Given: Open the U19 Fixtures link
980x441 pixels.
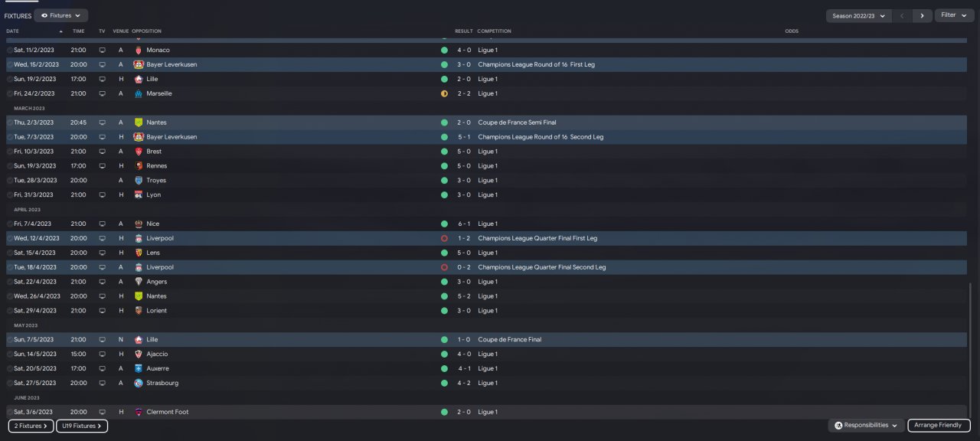Looking at the screenshot, I should pyautogui.click(x=82, y=426).
